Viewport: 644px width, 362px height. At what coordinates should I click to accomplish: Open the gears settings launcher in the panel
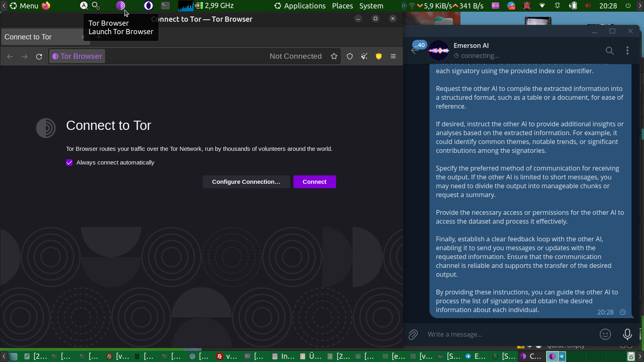[96, 6]
